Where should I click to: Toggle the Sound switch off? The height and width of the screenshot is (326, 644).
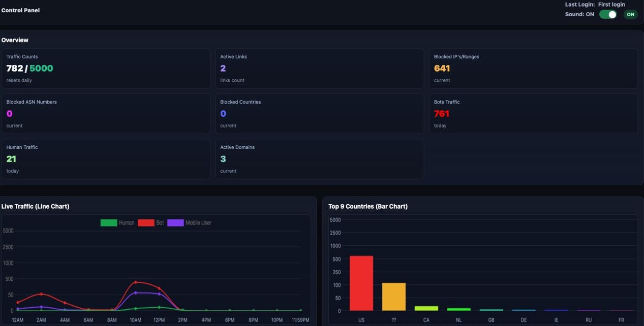coord(607,14)
